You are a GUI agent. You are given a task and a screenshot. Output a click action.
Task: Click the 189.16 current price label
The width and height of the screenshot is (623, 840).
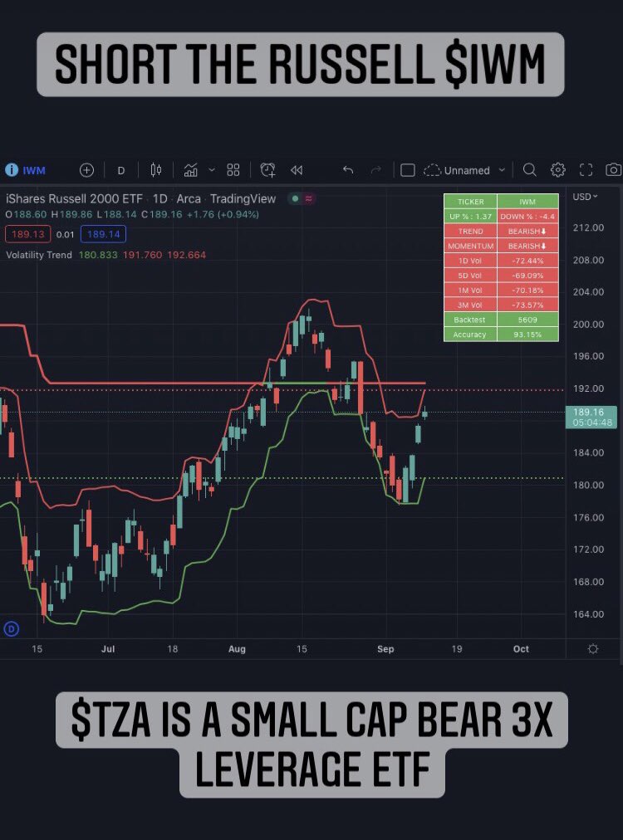(591, 417)
